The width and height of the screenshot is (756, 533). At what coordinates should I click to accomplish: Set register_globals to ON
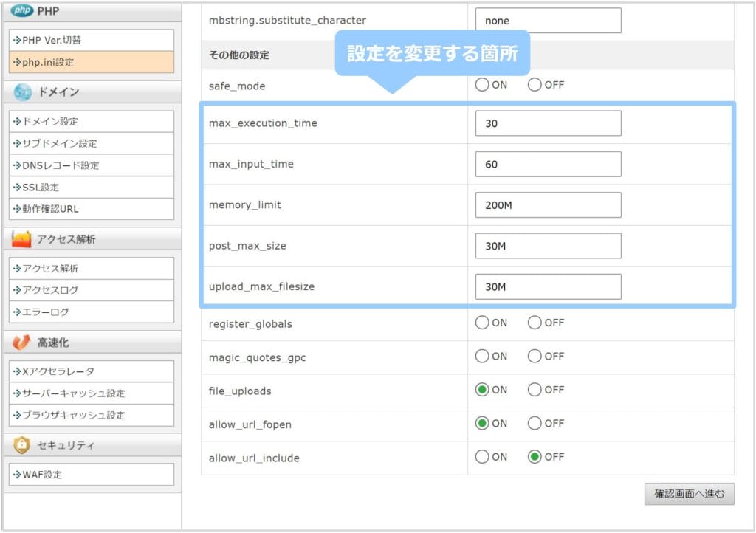point(482,323)
